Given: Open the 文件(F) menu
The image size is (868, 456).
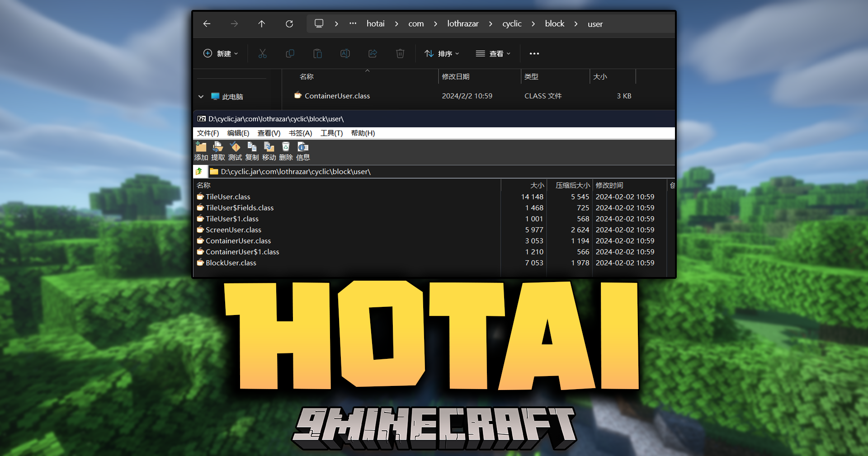Looking at the screenshot, I should [208, 133].
